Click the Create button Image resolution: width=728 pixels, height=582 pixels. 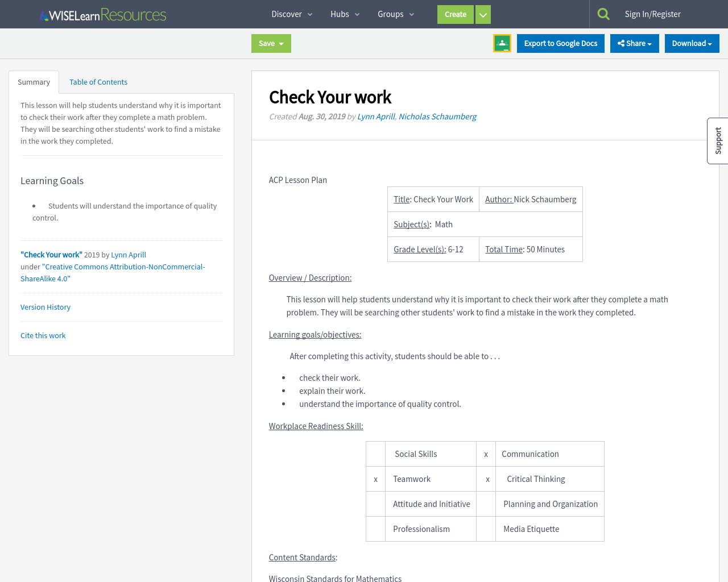click(x=455, y=14)
